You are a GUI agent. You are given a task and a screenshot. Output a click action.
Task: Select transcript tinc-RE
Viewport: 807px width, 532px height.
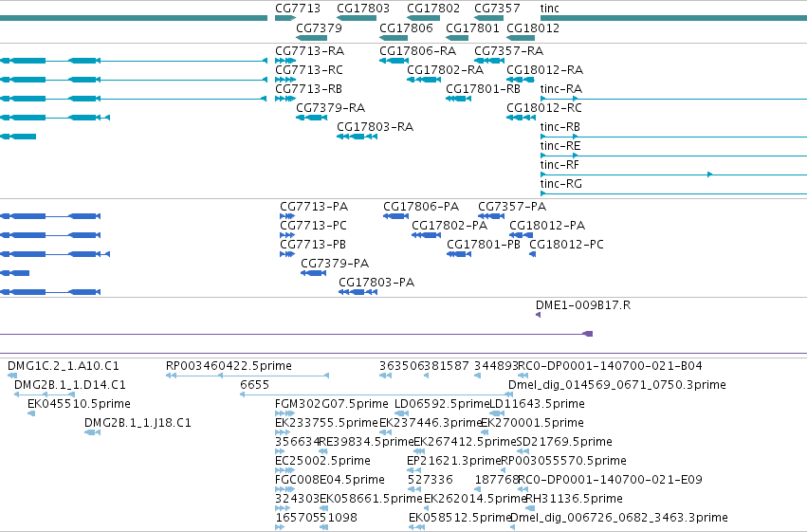pyautogui.click(x=559, y=146)
